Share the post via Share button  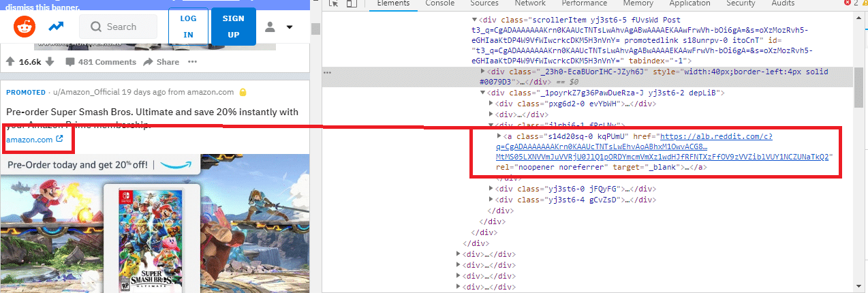point(161,62)
